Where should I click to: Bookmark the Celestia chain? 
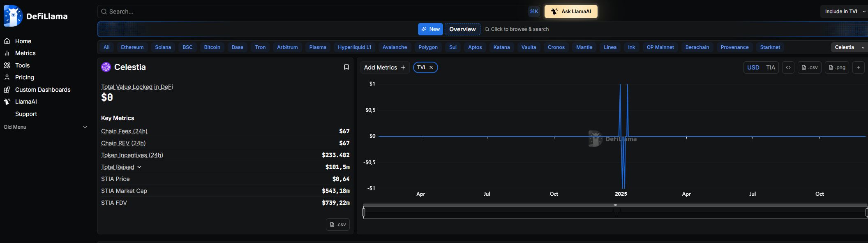[346, 67]
